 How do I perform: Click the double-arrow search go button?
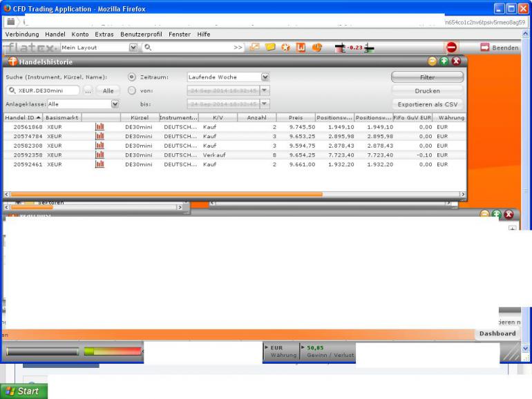pos(238,47)
